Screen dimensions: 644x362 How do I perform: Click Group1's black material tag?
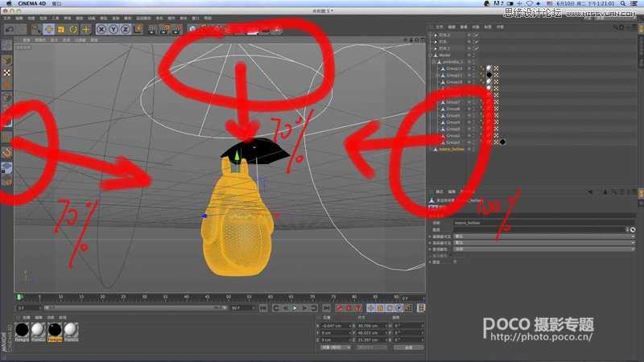[502, 142]
